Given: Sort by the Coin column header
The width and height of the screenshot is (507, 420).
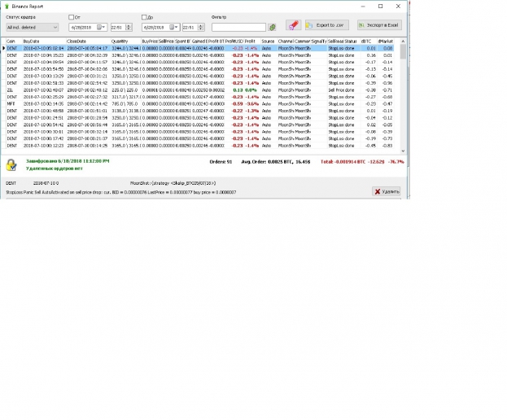Looking at the screenshot, I should pos(14,42).
